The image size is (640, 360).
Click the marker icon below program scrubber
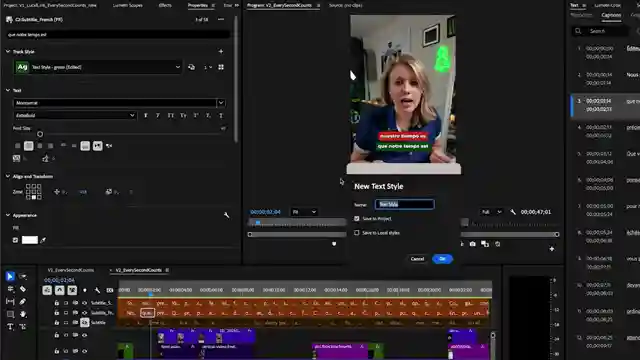(334, 244)
